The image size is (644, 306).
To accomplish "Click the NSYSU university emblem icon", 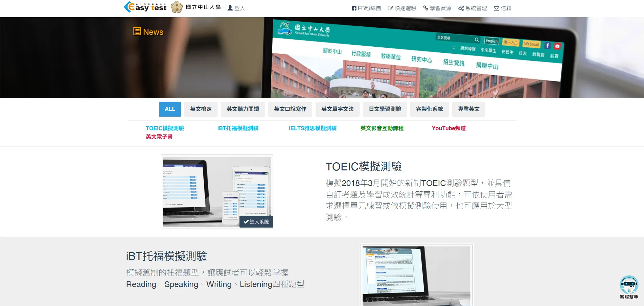I will pyautogui.click(x=177, y=7).
